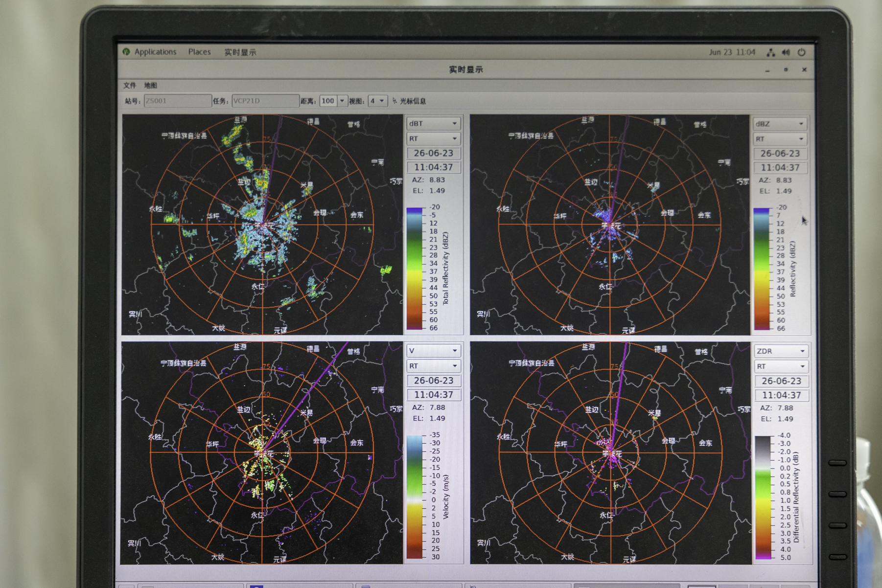Open the 实时显示 application menu in top bar
The height and width of the screenshot is (588, 882).
click(240, 52)
